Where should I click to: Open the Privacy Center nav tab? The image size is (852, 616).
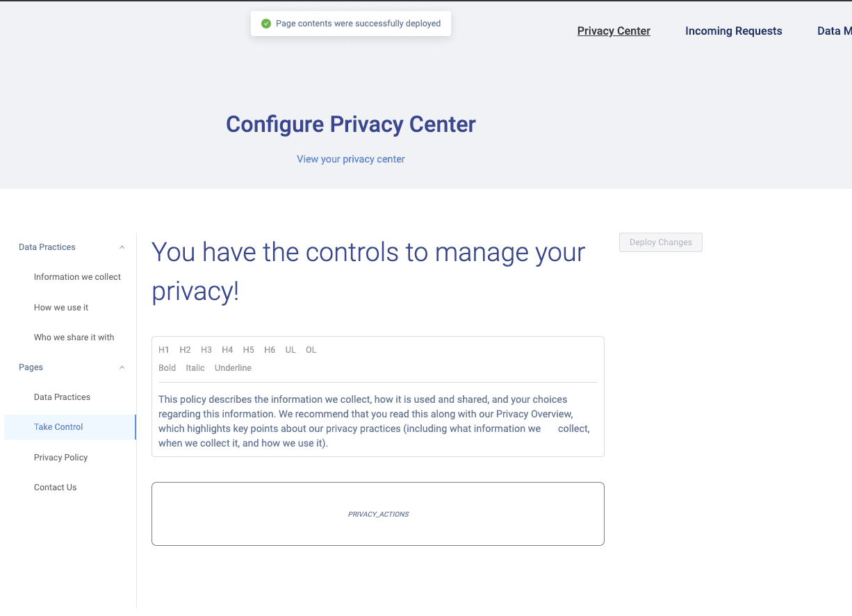(614, 31)
